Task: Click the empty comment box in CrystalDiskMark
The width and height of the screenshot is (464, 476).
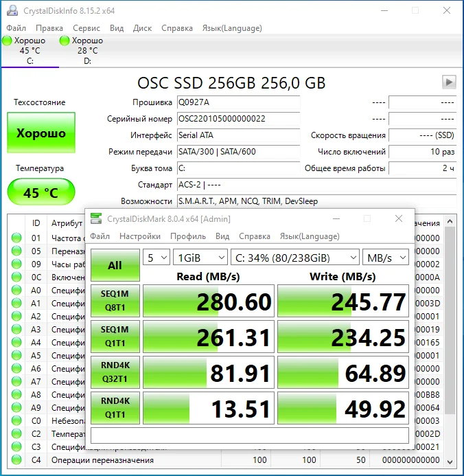Action: (250, 435)
